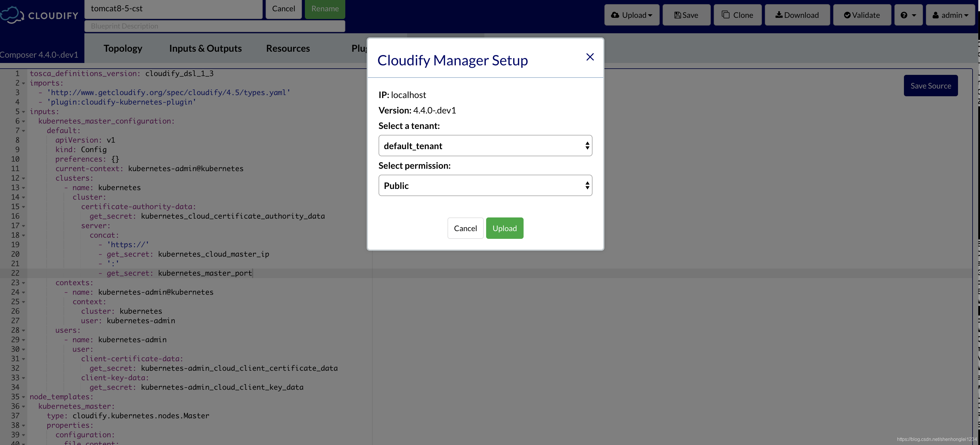Screen dimensions: 980x445
Task: Collapse the server block at line 17
Action: (x=23, y=226)
